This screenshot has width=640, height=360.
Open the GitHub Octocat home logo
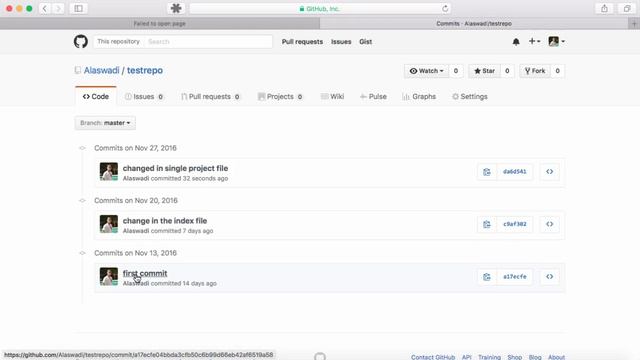(81, 42)
